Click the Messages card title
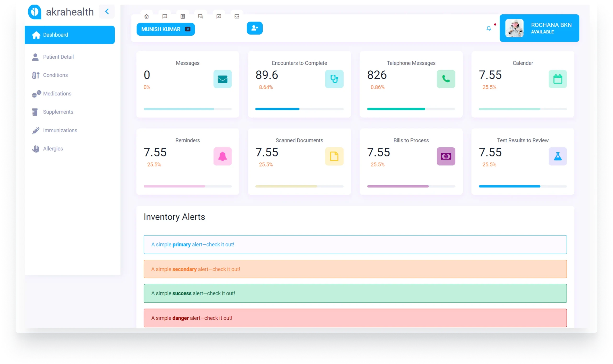613x364 pixels. click(188, 63)
